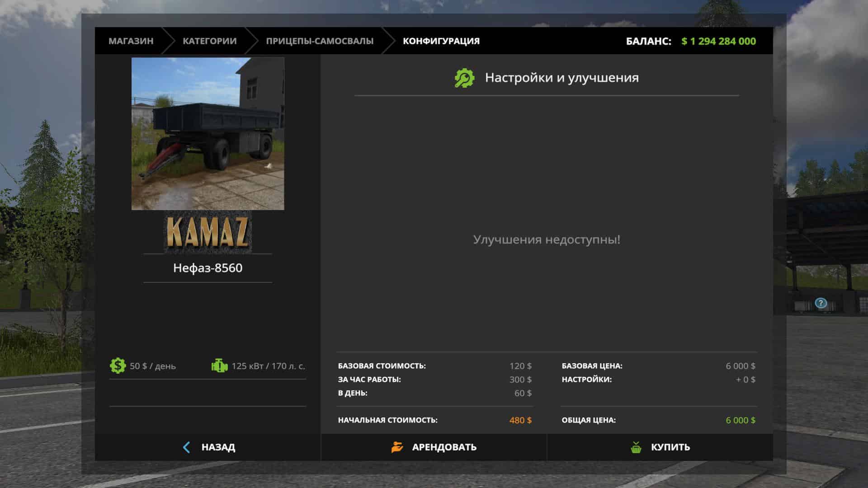Click the KAMAZ brand logo
This screenshot has width=868, height=488.
point(208,232)
